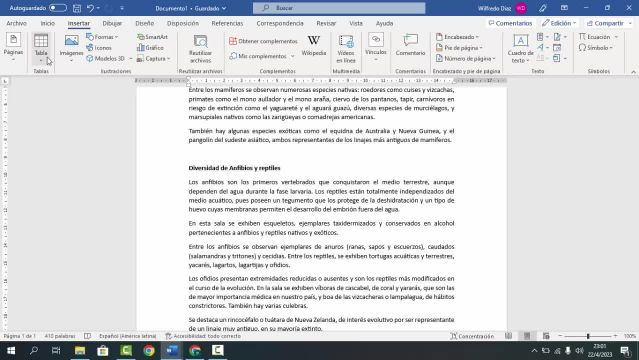Switch to the Diseño tab
This screenshot has height=360, width=639.
[x=145, y=23]
